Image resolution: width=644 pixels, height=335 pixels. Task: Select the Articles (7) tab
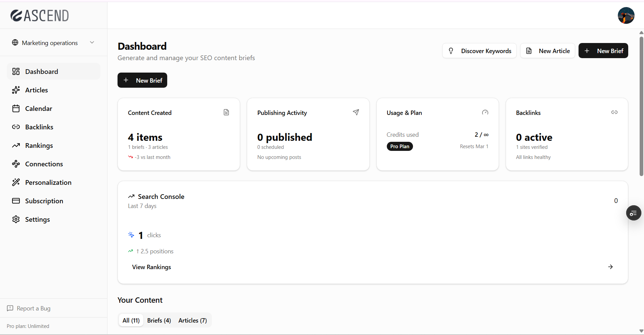[x=192, y=320]
